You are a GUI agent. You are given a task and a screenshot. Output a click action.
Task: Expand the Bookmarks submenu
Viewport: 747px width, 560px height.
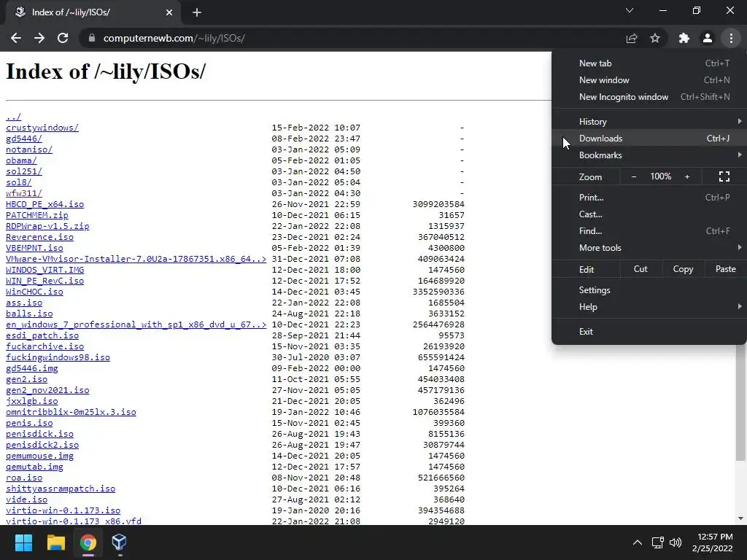tap(649, 155)
